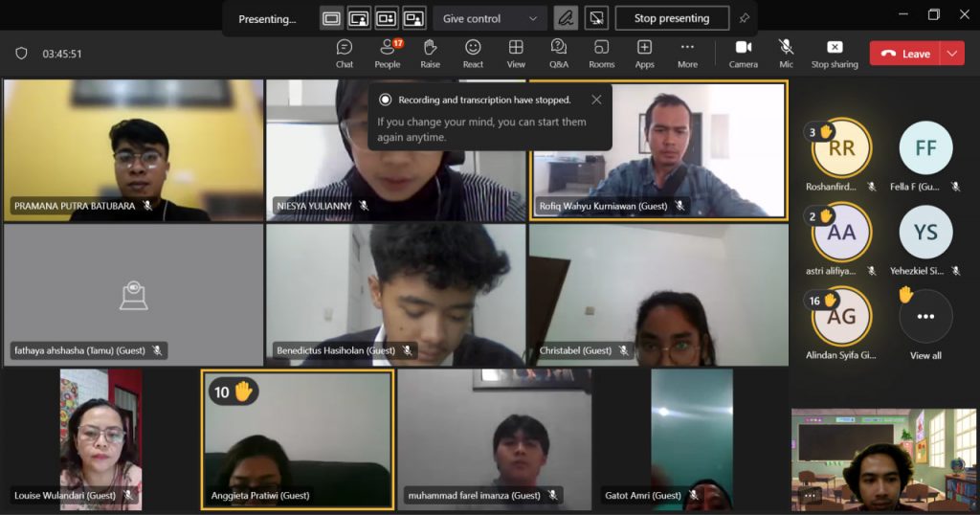Click the shield meeting security icon
Viewport: 980px width, 515px height.
[21, 54]
